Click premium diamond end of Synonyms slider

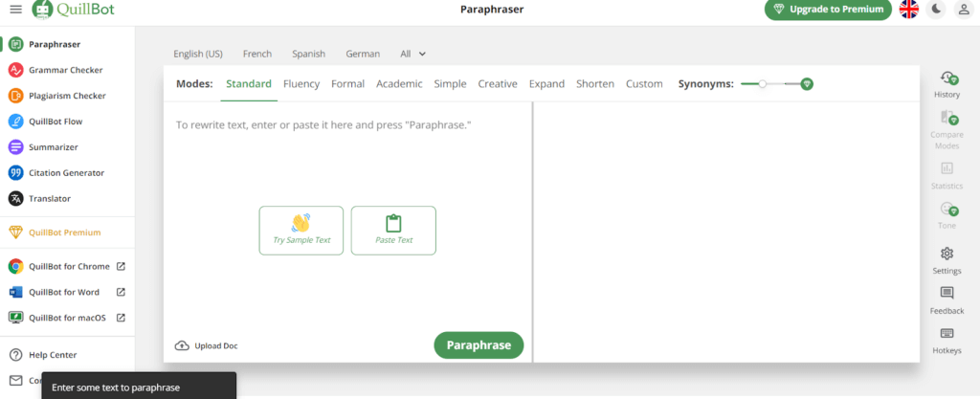pos(807,83)
